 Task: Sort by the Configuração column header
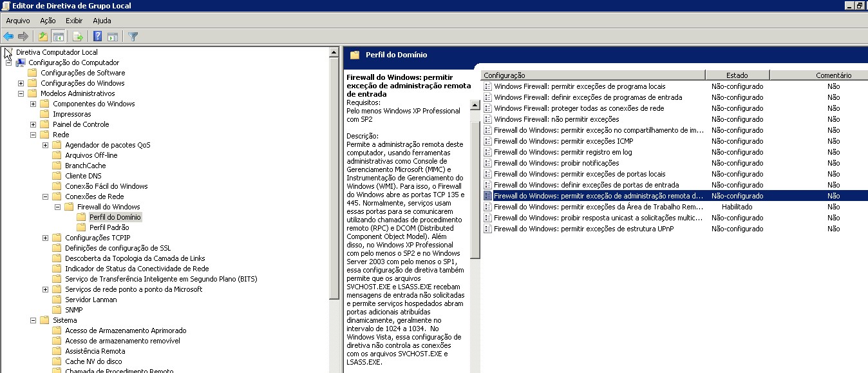(592, 75)
